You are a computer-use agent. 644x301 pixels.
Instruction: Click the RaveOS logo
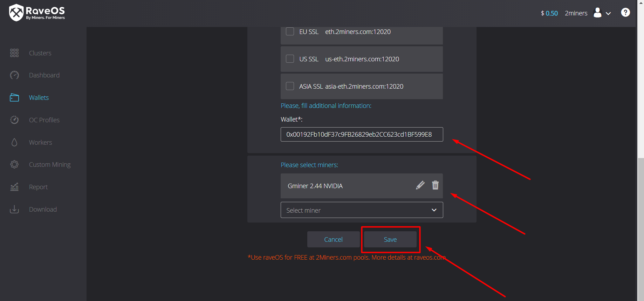coord(37,13)
